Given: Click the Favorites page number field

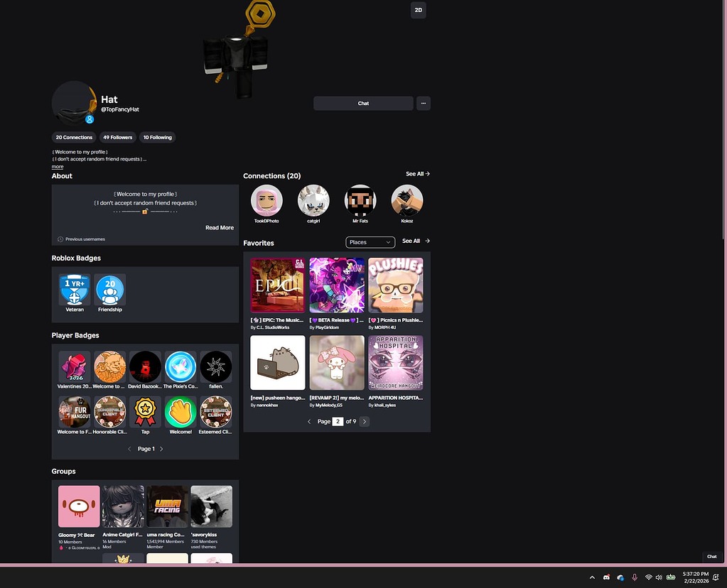Looking at the screenshot, I should click(338, 422).
